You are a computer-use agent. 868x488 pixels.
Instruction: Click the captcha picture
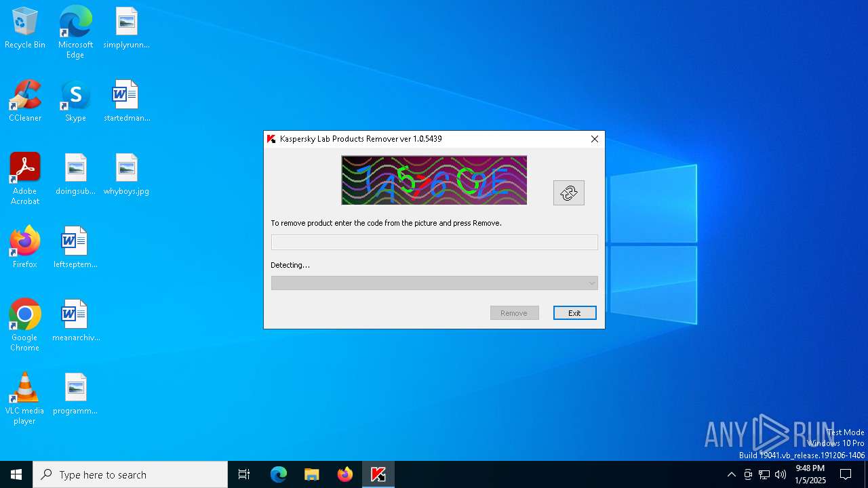pos(434,180)
